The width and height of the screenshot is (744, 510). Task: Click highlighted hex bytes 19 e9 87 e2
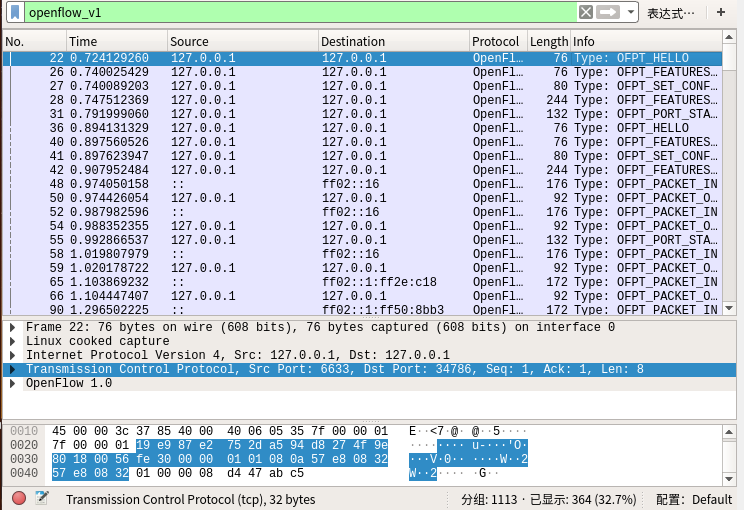click(174, 445)
